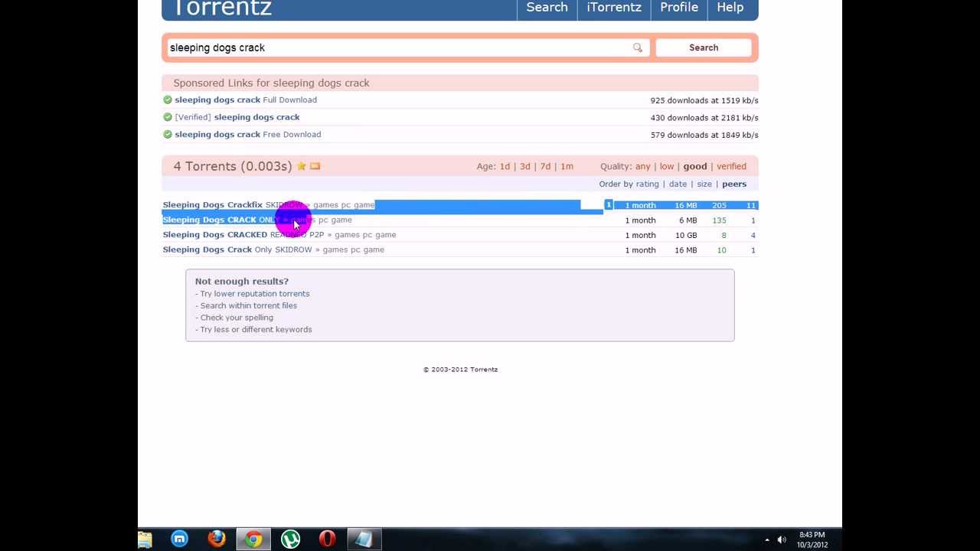Order results by rating
Image resolution: width=980 pixels, height=551 pixels.
coord(647,184)
